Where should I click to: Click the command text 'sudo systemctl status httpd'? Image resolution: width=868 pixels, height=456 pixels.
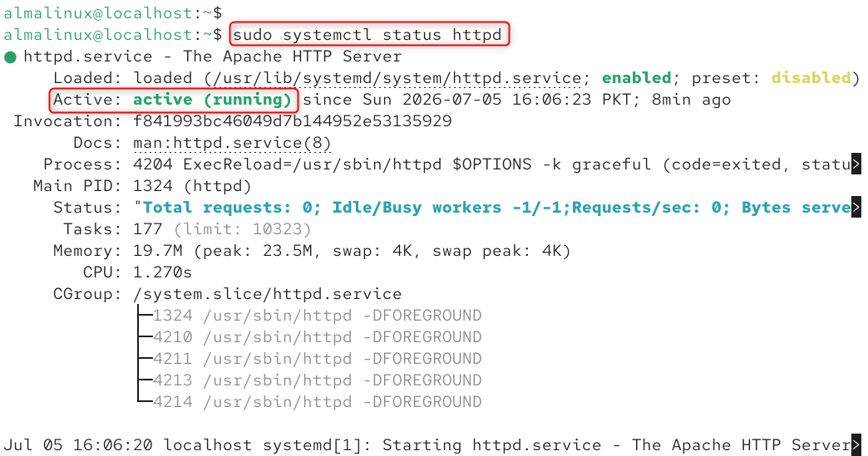click(x=367, y=35)
